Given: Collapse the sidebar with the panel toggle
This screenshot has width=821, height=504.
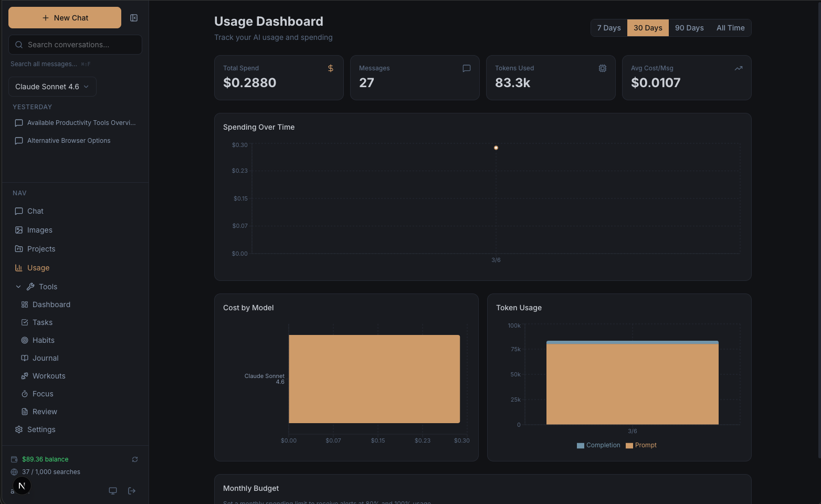Looking at the screenshot, I should (134, 17).
